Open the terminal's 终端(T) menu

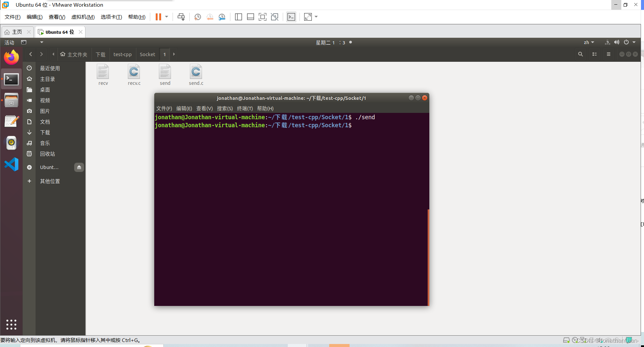pyautogui.click(x=245, y=109)
